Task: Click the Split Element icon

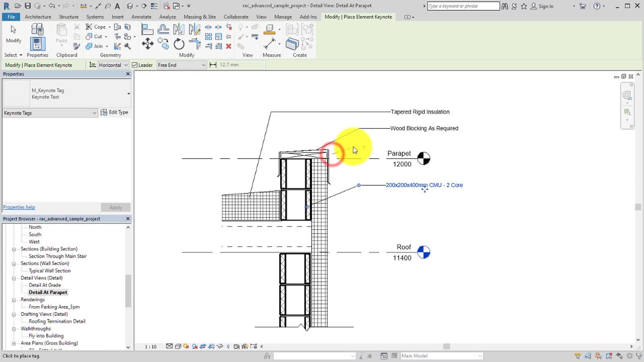Action: point(208,27)
